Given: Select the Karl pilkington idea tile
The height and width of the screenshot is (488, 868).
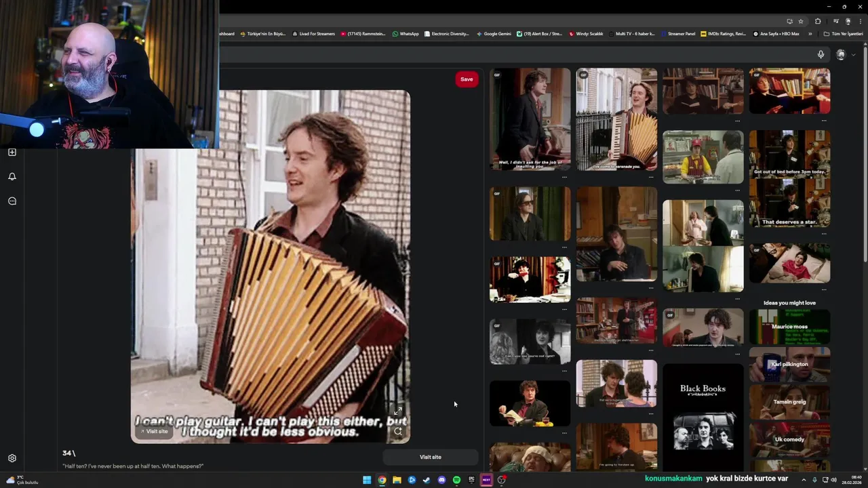Looking at the screenshot, I should click(x=789, y=365).
